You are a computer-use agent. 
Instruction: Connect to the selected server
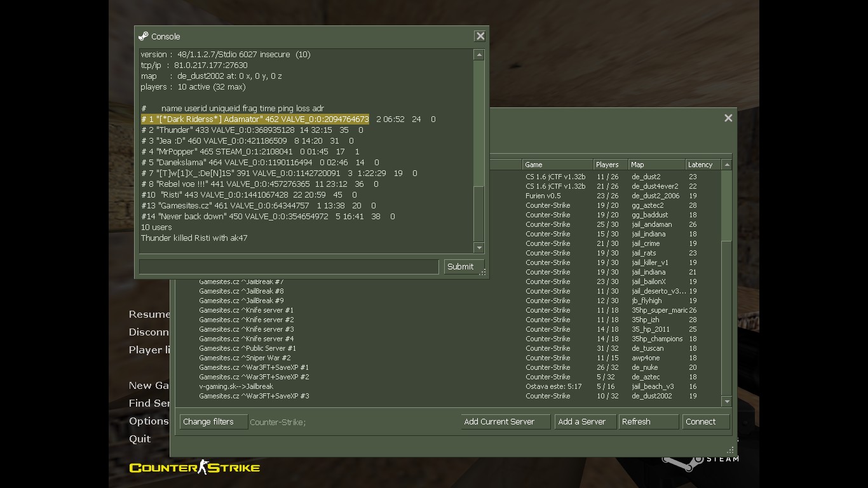705,422
